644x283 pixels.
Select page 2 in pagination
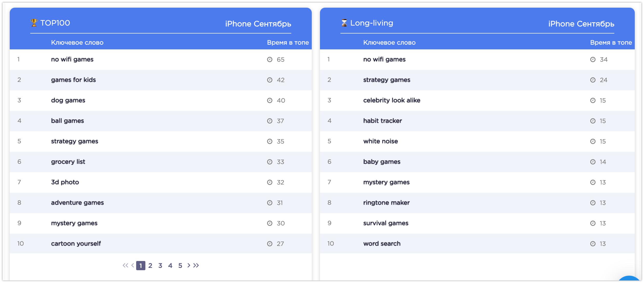(150, 266)
